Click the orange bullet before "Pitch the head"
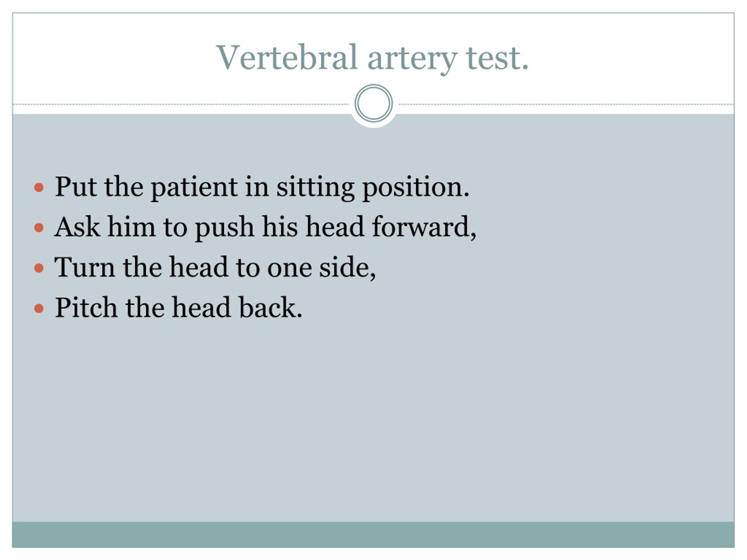 [39, 309]
